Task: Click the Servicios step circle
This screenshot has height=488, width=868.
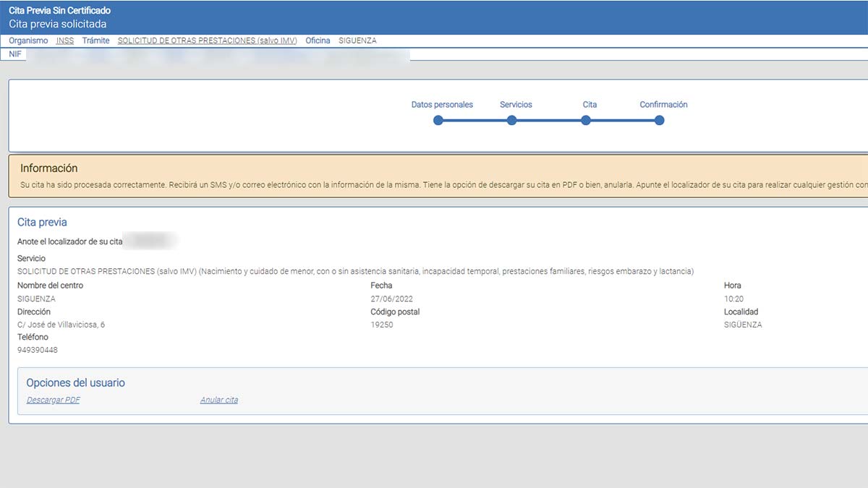Action: [512, 120]
